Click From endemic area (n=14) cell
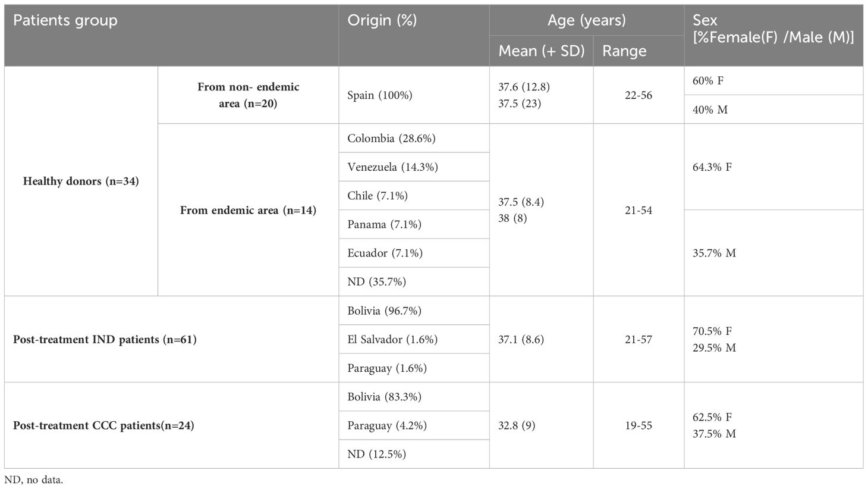Screen dimensions: 868x489 (249, 210)
